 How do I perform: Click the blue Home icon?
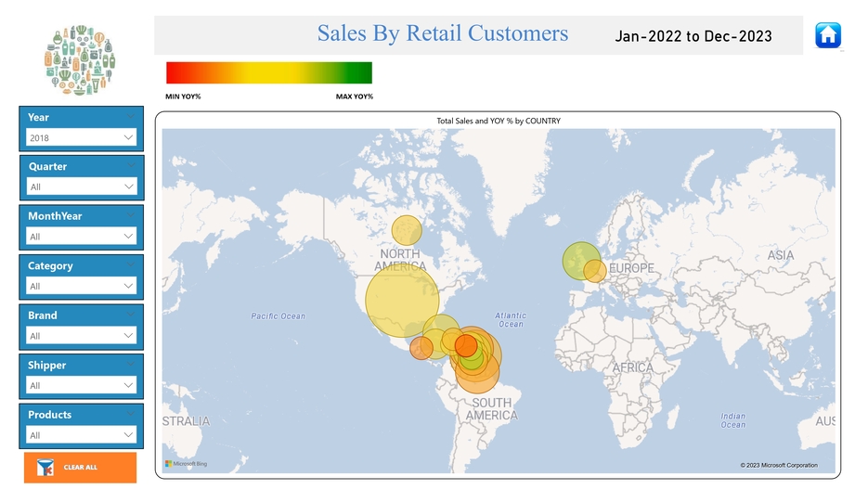point(827,35)
